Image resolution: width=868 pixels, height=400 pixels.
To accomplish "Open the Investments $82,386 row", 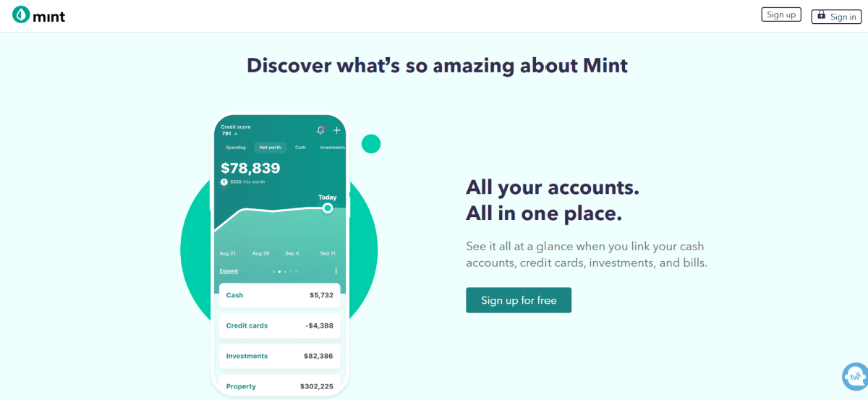I will pyautogui.click(x=280, y=356).
